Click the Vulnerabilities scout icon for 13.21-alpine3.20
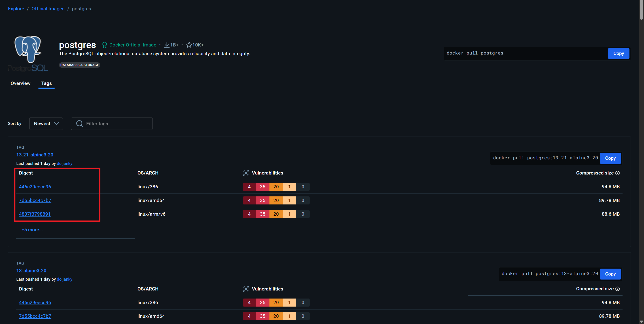Viewport: 644px width, 324px height. pos(246,173)
